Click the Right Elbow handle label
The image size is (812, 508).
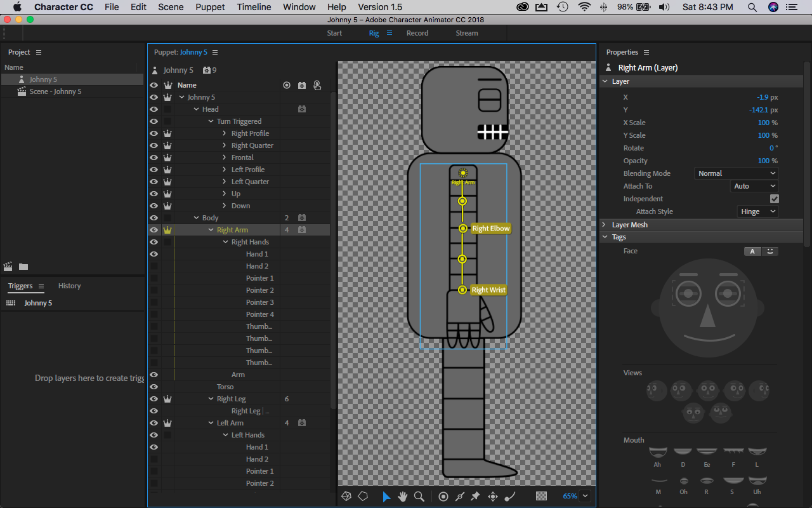point(490,229)
